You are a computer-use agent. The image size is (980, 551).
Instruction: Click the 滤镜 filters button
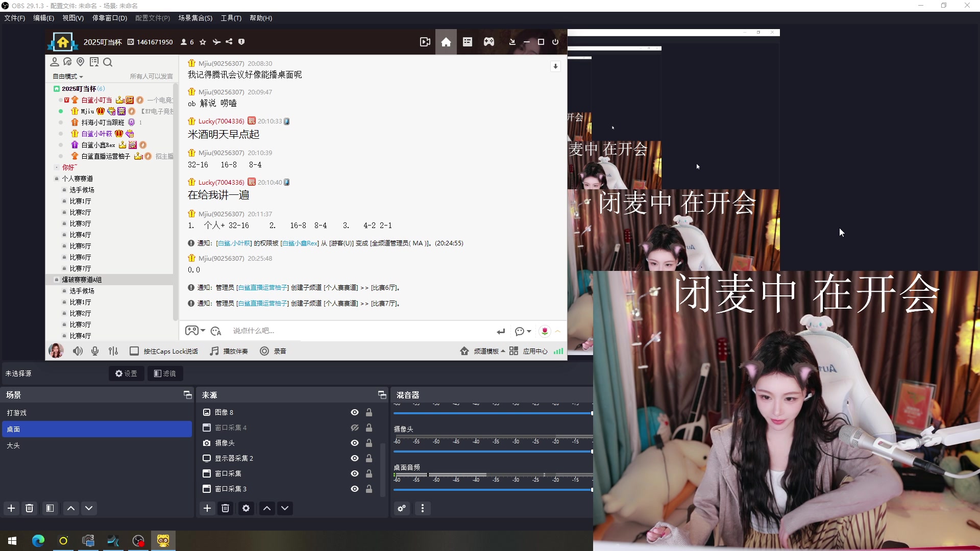click(x=165, y=373)
